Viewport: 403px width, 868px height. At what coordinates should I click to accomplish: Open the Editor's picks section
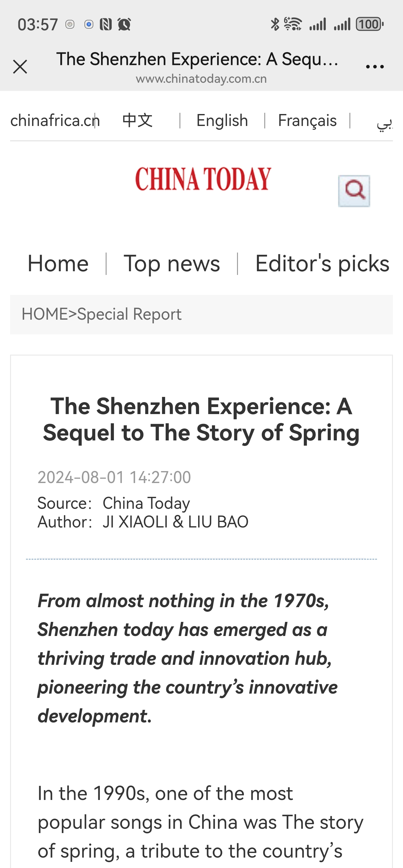(x=322, y=264)
